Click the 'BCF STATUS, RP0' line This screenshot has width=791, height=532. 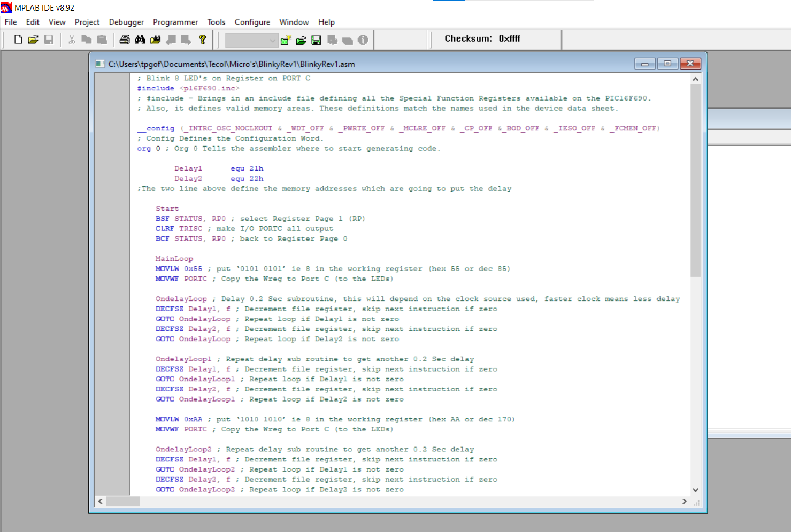click(x=251, y=239)
